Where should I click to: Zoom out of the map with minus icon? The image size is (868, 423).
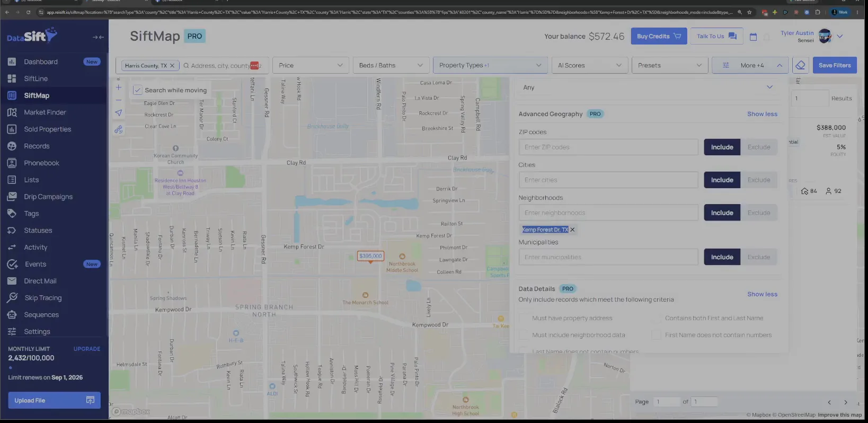[119, 100]
